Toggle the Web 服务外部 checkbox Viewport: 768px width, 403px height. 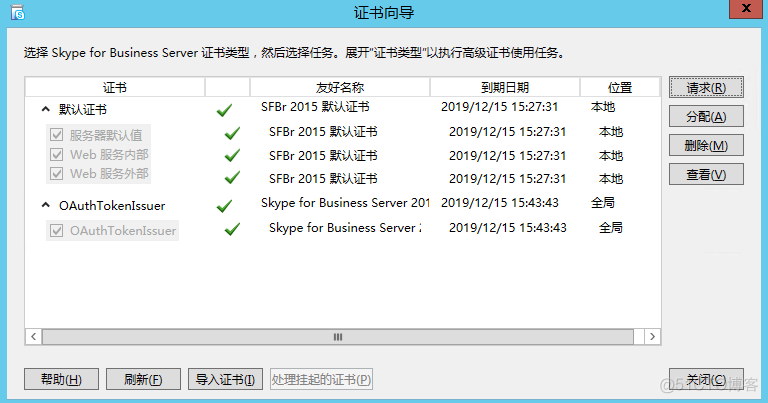[57, 174]
